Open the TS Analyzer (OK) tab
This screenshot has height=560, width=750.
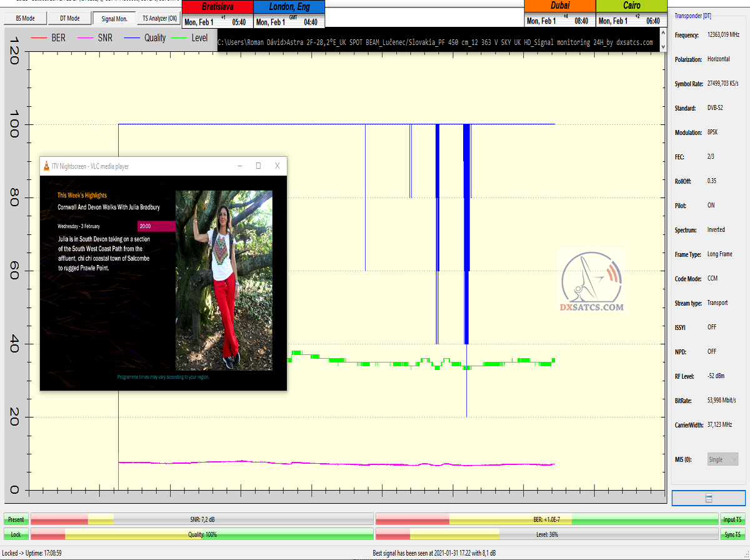click(x=159, y=19)
